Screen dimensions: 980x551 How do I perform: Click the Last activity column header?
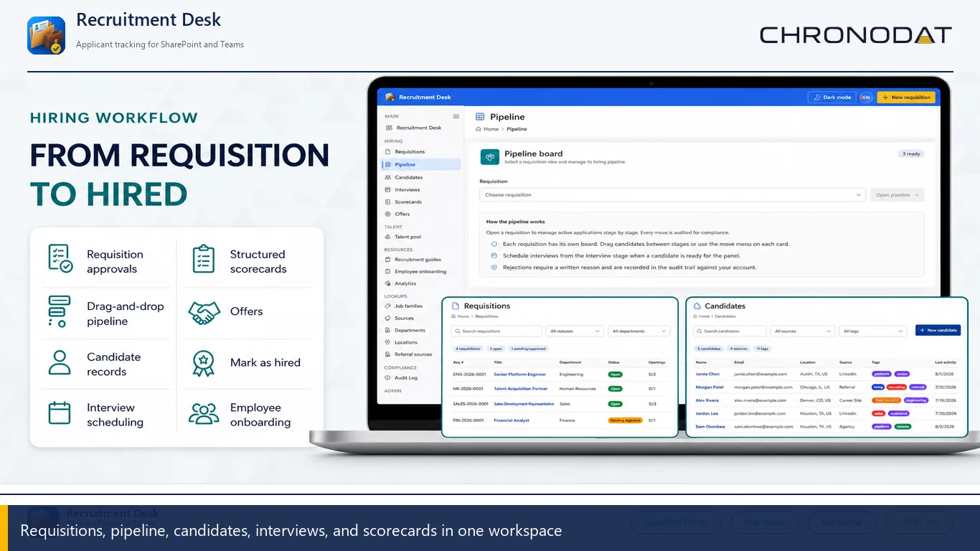tap(945, 362)
